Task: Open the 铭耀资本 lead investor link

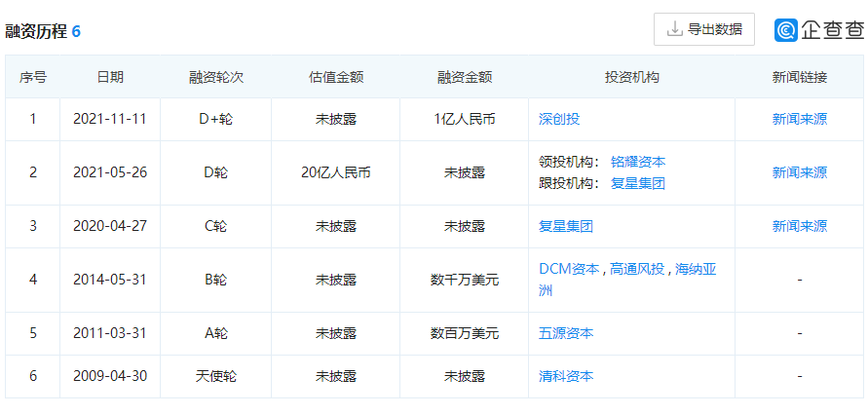Action: [637, 162]
